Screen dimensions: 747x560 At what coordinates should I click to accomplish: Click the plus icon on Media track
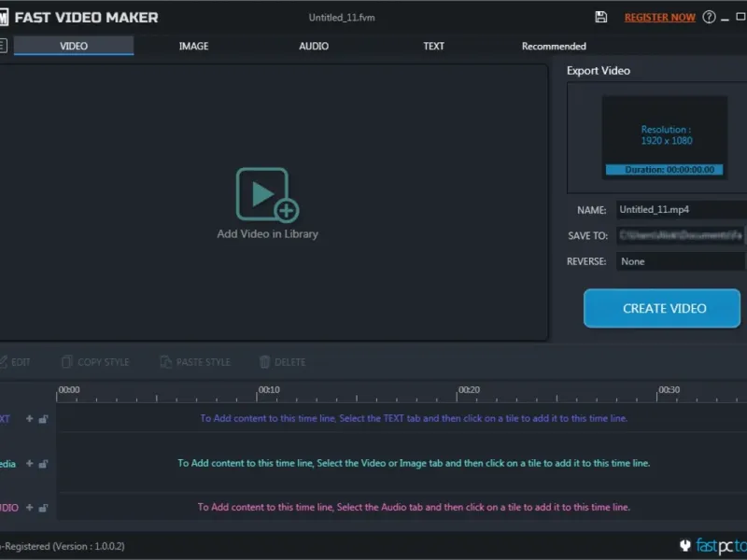click(30, 463)
